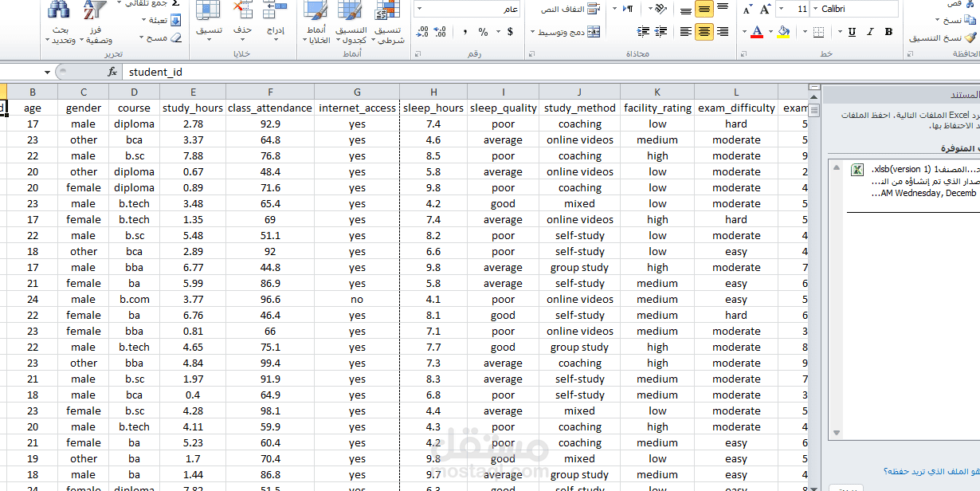Screen dimensions: 980x491
Task: Toggle align text left
Action: [x=686, y=32]
